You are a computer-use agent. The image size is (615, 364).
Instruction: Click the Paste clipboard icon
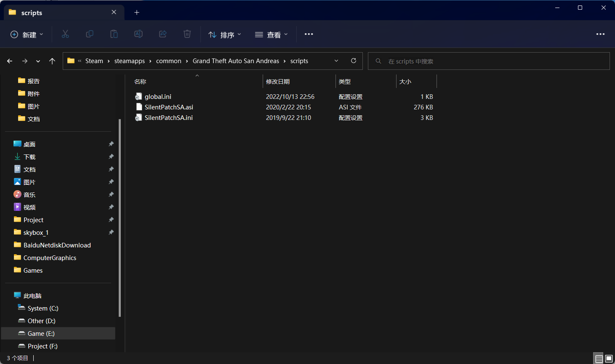click(x=114, y=34)
